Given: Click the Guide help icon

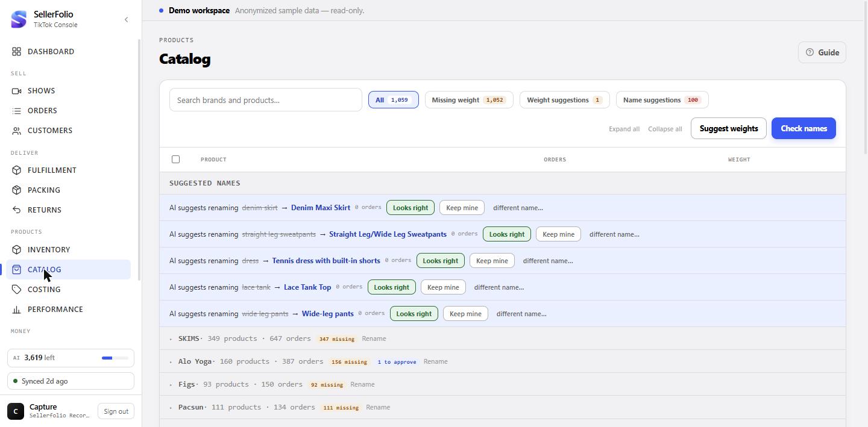Looking at the screenshot, I should (810, 52).
